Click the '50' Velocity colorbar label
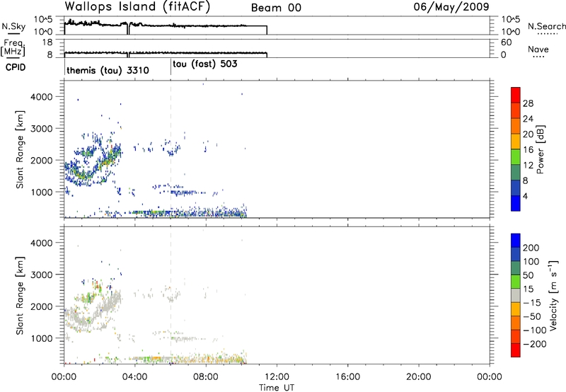This screenshot has height=392, width=566. tap(528, 275)
